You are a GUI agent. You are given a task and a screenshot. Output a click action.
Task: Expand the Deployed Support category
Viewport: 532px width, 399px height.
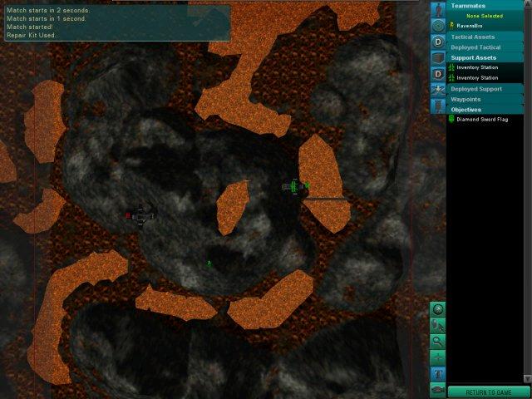(x=485, y=89)
